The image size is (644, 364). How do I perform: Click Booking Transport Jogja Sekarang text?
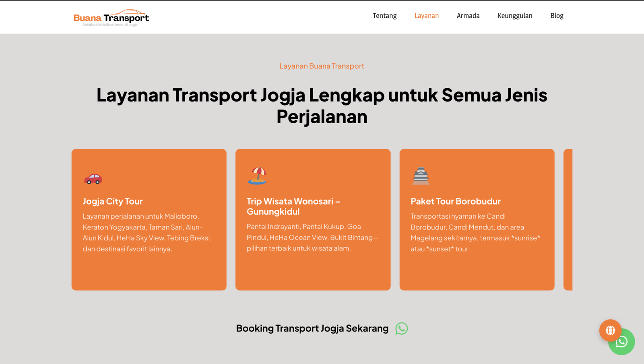(x=312, y=329)
